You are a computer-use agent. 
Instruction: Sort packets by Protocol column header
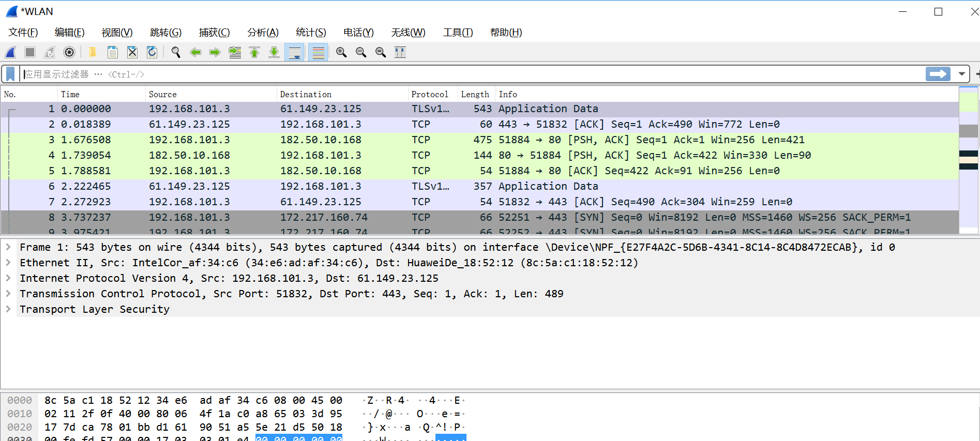pyautogui.click(x=433, y=94)
